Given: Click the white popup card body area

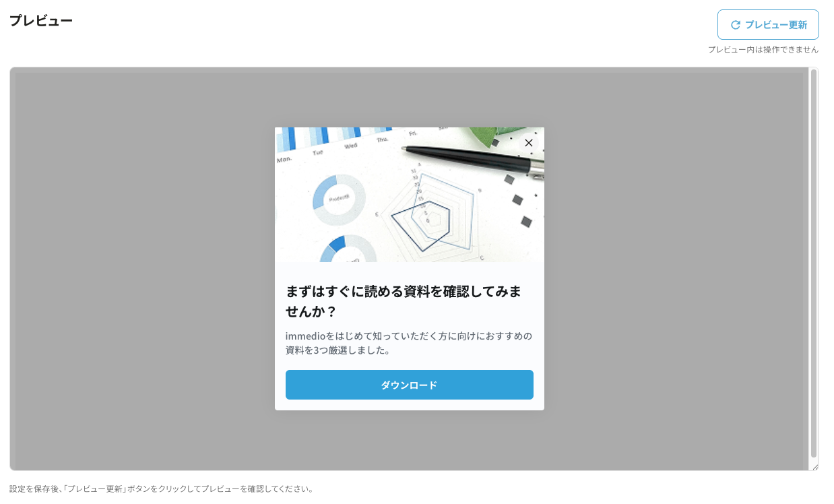Looking at the screenshot, I should click(410, 336).
